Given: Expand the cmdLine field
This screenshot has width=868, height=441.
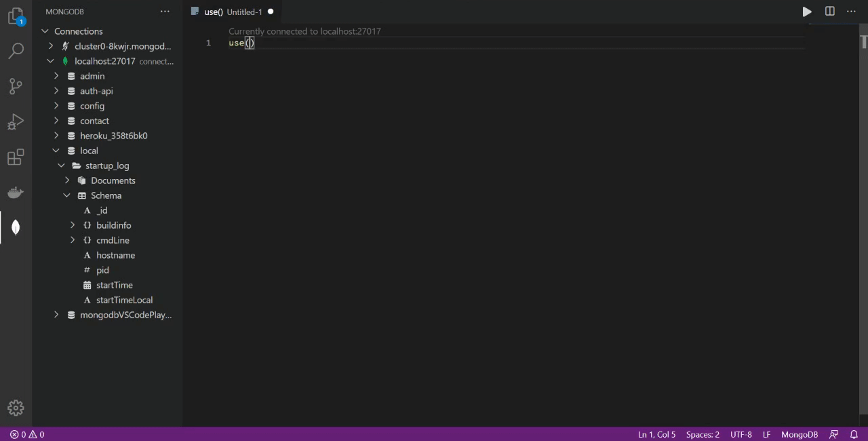Looking at the screenshot, I should [x=73, y=240].
